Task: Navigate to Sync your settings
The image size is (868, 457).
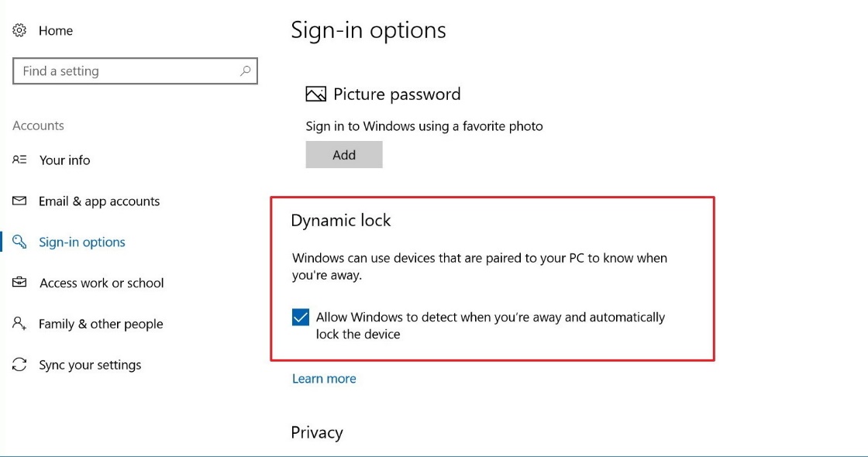Action: (x=90, y=364)
